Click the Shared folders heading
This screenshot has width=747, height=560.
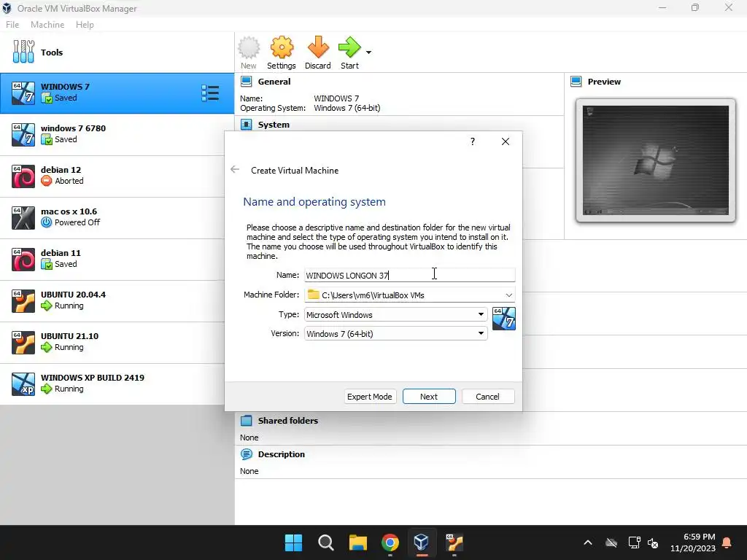pyautogui.click(x=287, y=421)
